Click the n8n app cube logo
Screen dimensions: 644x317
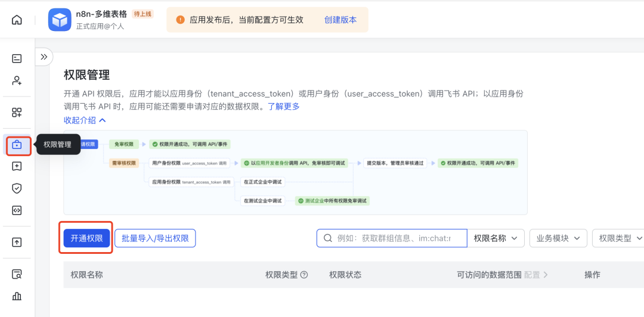pyautogui.click(x=60, y=20)
